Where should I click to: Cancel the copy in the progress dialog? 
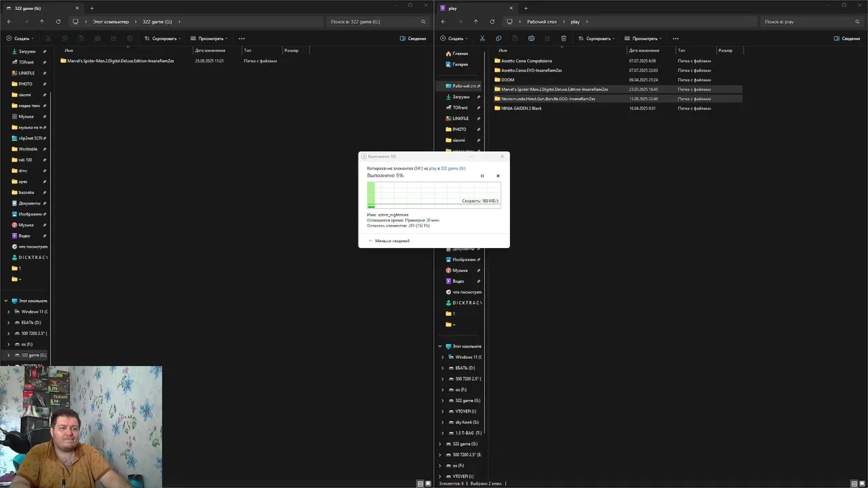[x=498, y=176]
